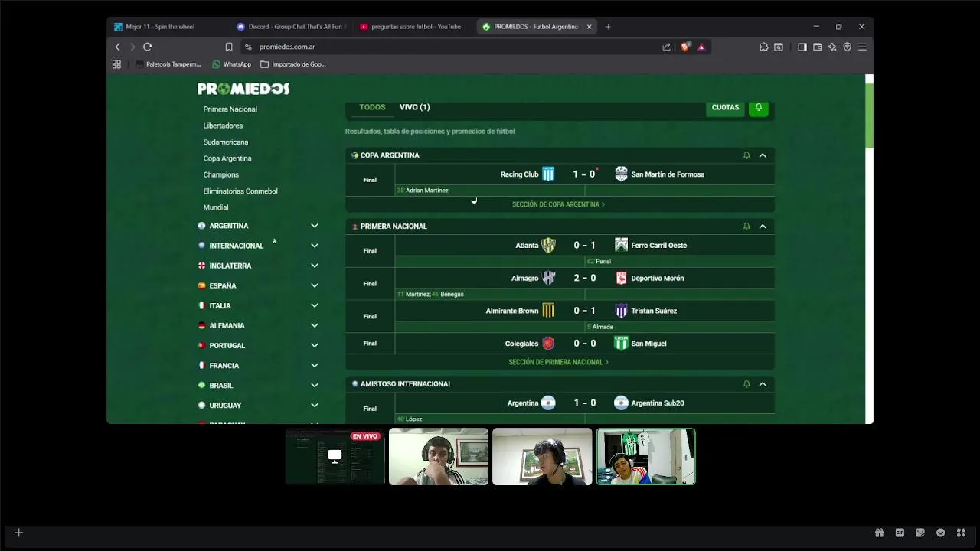Open Eliminatorias Conmebol in sidebar
Screen dimensions: 980x551
(x=240, y=191)
